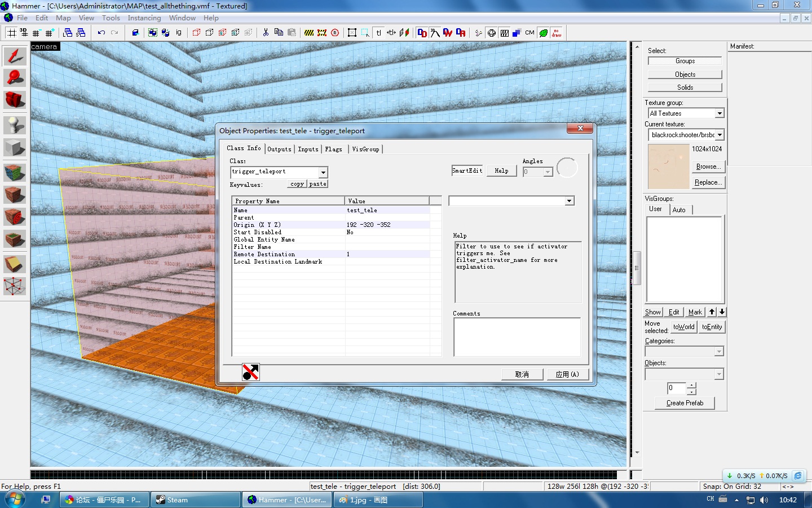Select the 'Start Disabled' property row
Screen dimensions: 812x508
click(336, 232)
